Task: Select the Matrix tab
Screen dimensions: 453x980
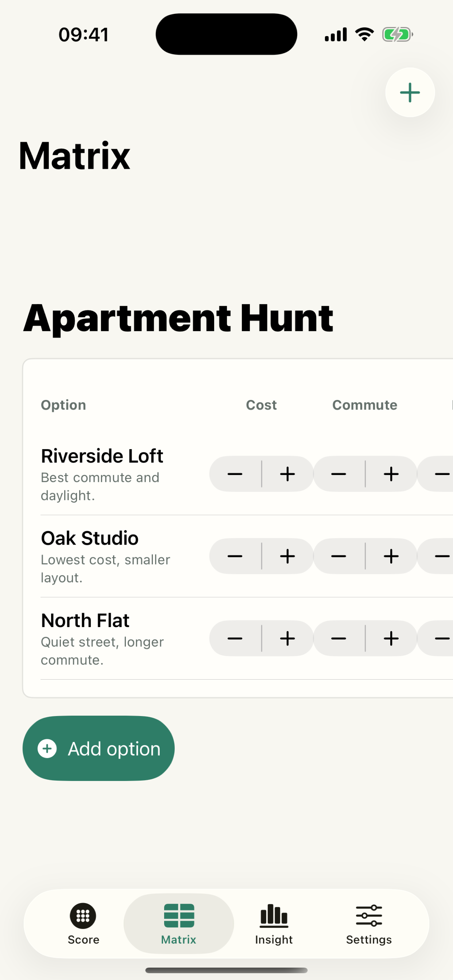Action: [178, 924]
